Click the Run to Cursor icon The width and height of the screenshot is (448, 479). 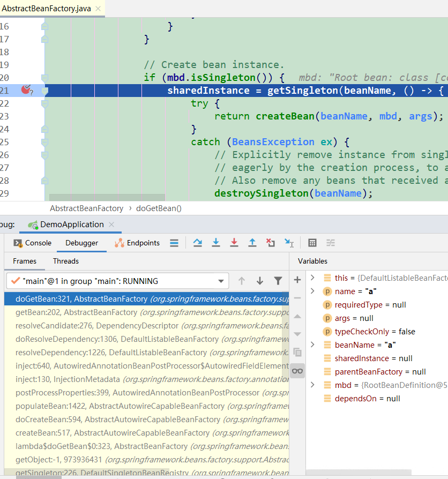pos(289,243)
